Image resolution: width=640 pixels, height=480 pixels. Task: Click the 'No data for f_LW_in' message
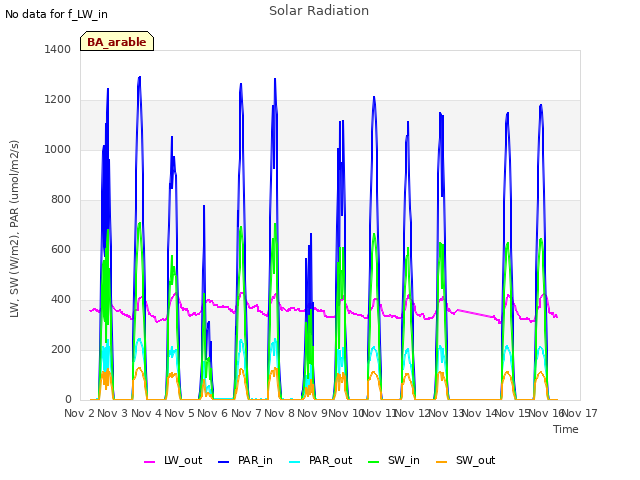click(56, 14)
